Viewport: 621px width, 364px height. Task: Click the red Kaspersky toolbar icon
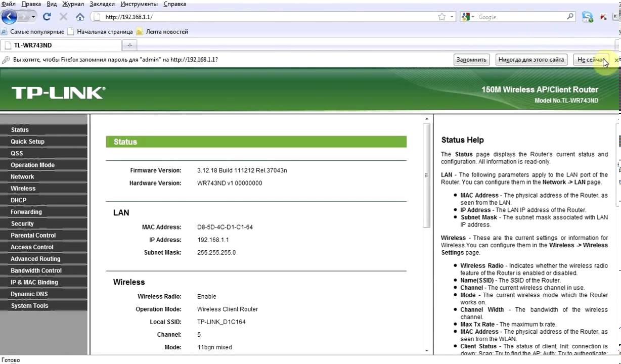coord(603,17)
